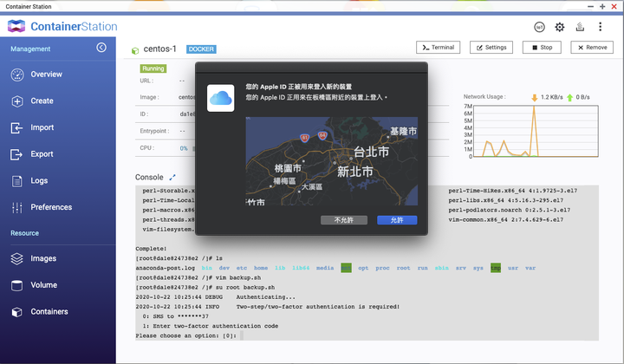
Task: Open the Terminal for centos-1
Action: coord(439,48)
